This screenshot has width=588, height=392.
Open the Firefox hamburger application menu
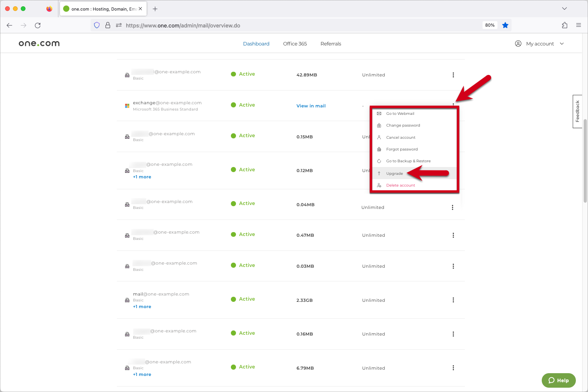[579, 25]
